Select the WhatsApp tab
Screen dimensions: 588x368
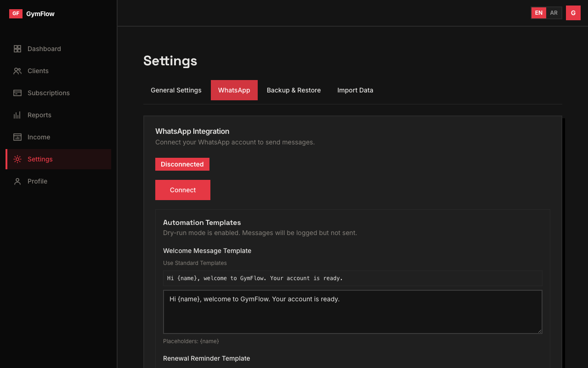pyautogui.click(x=234, y=90)
